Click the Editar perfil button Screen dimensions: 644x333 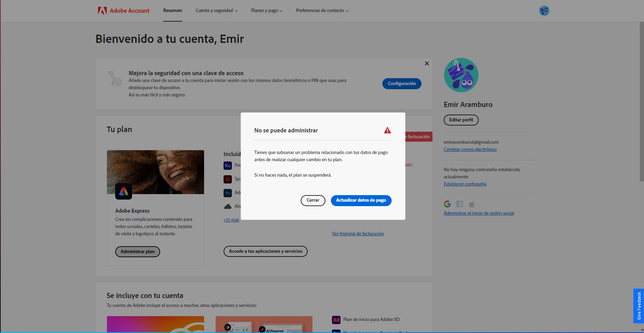point(461,120)
